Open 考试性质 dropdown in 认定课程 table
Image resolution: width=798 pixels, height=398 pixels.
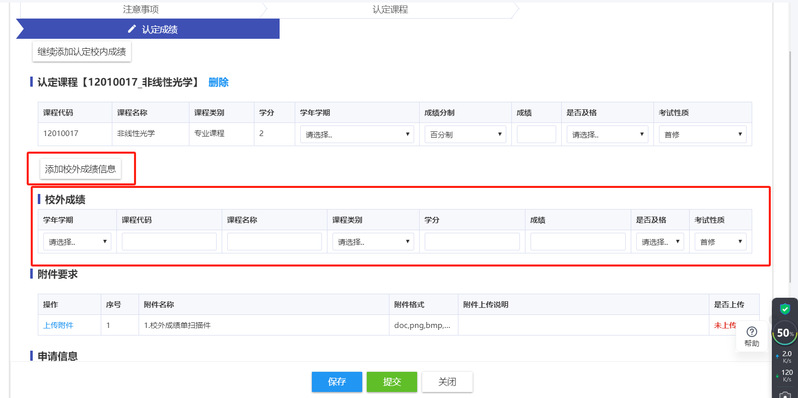tap(702, 134)
